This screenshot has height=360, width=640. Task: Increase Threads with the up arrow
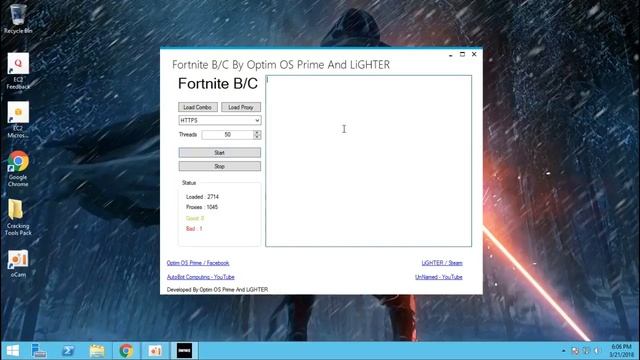click(257, 132)
